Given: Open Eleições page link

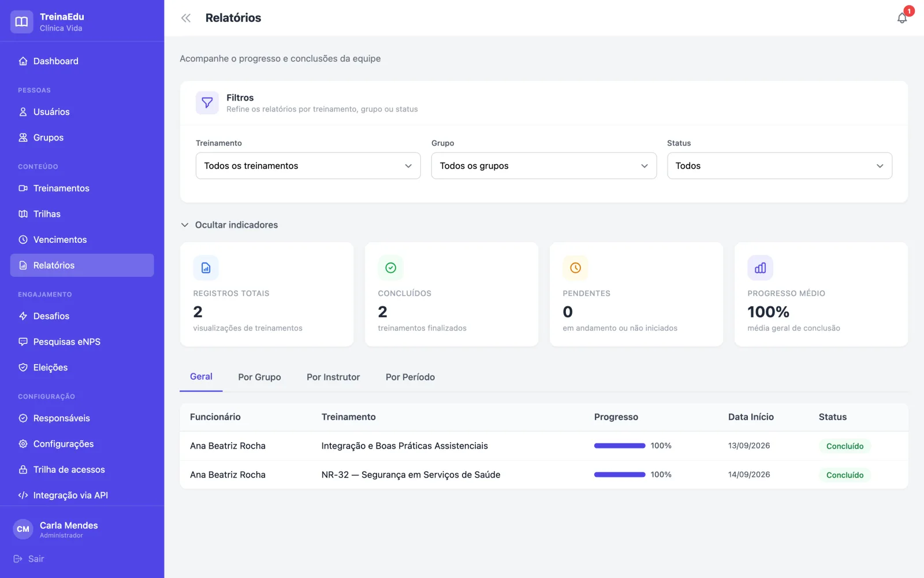Looking at the screenshot, I should 82,368.
